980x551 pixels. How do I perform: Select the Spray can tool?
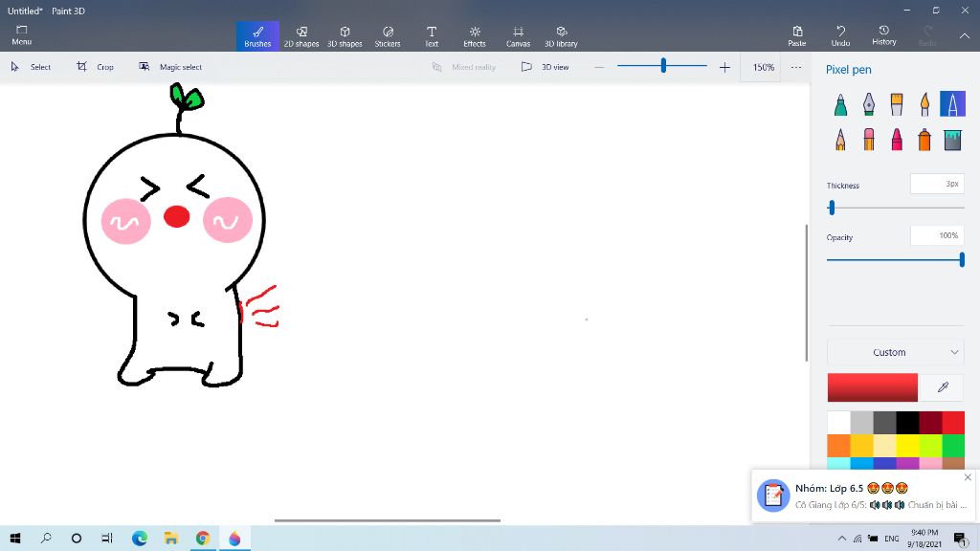click(x=925, y=140)
